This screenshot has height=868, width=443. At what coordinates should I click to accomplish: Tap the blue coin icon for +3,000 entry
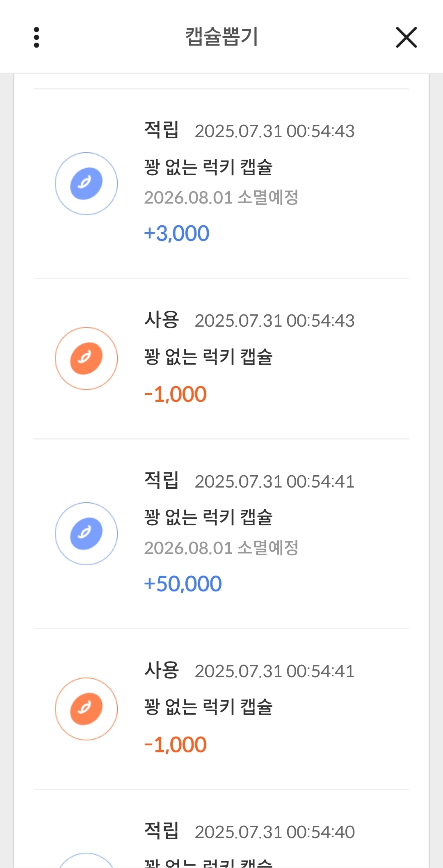tap(86, 183)
